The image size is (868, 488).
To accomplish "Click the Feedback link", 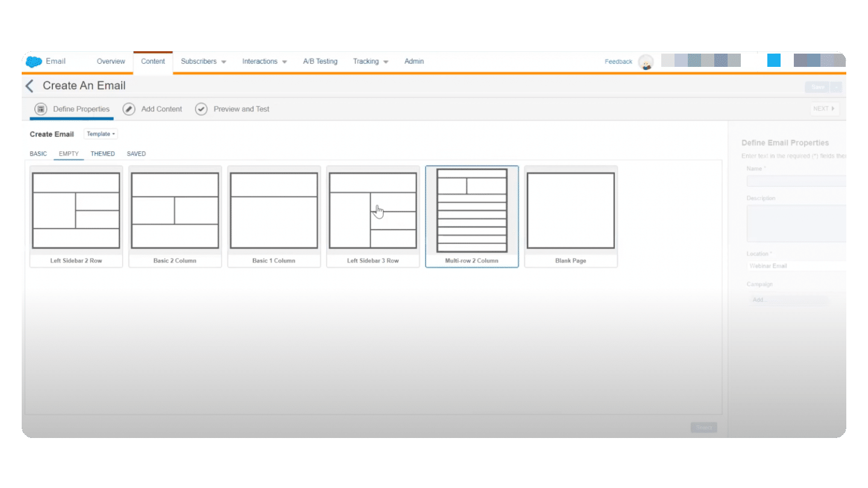I will [x=618, y=61].
